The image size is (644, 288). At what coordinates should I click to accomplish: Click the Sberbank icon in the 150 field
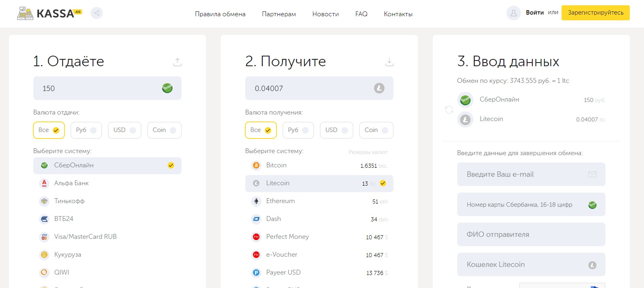[x=167, y=88]
